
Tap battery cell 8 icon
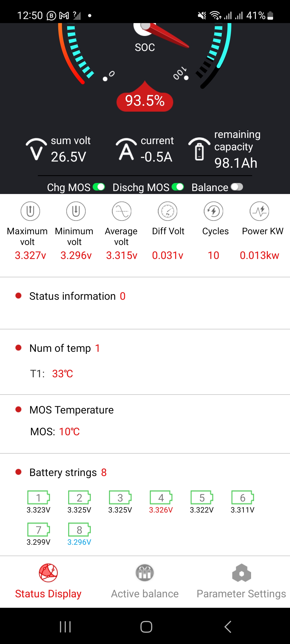coord(79,530)
